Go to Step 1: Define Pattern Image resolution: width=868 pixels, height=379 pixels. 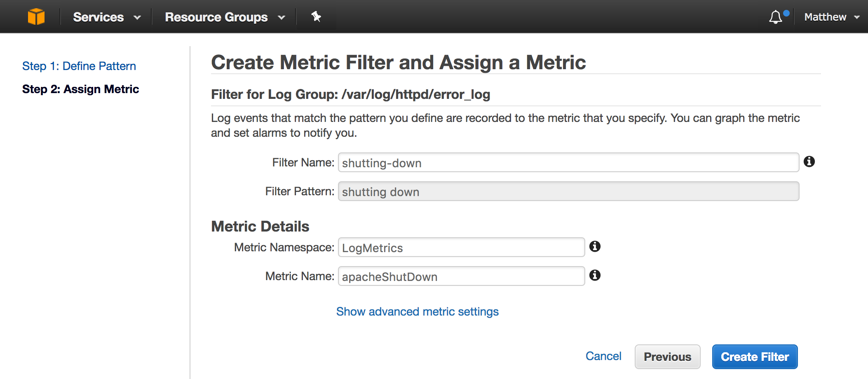pos(79,66)
